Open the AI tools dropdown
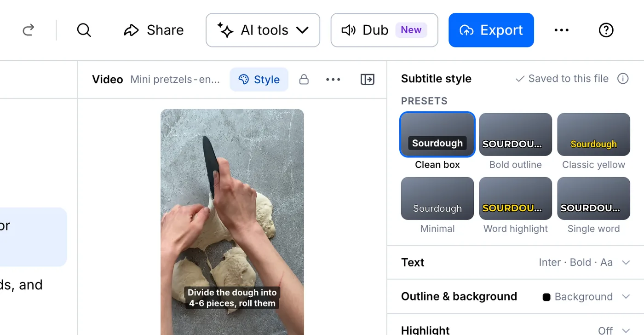The image size is (644, 335). [263, 30]
